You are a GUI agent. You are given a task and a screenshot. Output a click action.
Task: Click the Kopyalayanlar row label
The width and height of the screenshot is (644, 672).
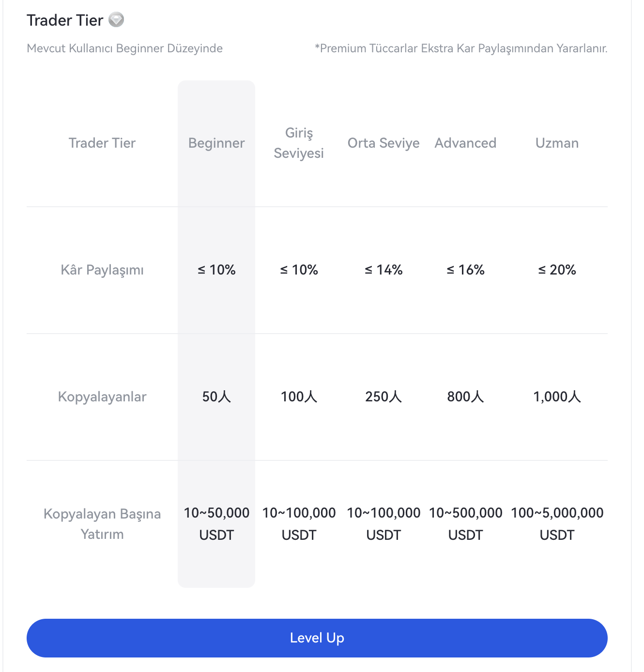102,397
